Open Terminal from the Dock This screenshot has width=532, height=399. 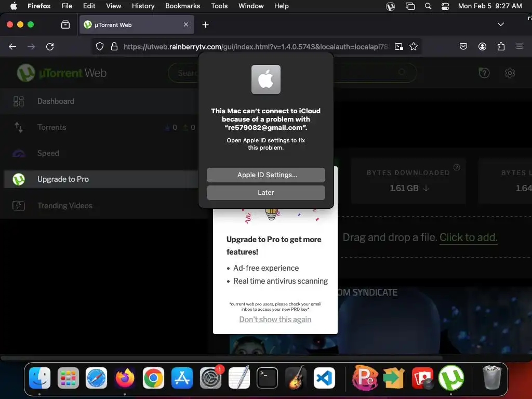(x=268, y=378)
